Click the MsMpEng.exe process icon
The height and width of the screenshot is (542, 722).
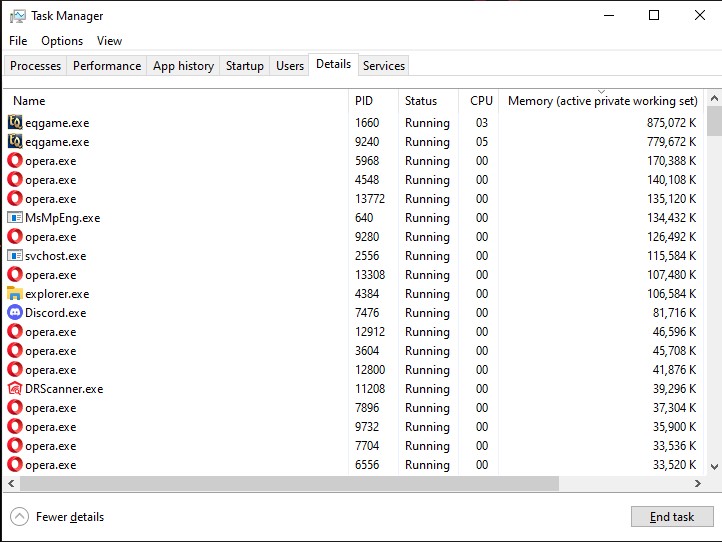click(x=15, y=218)
